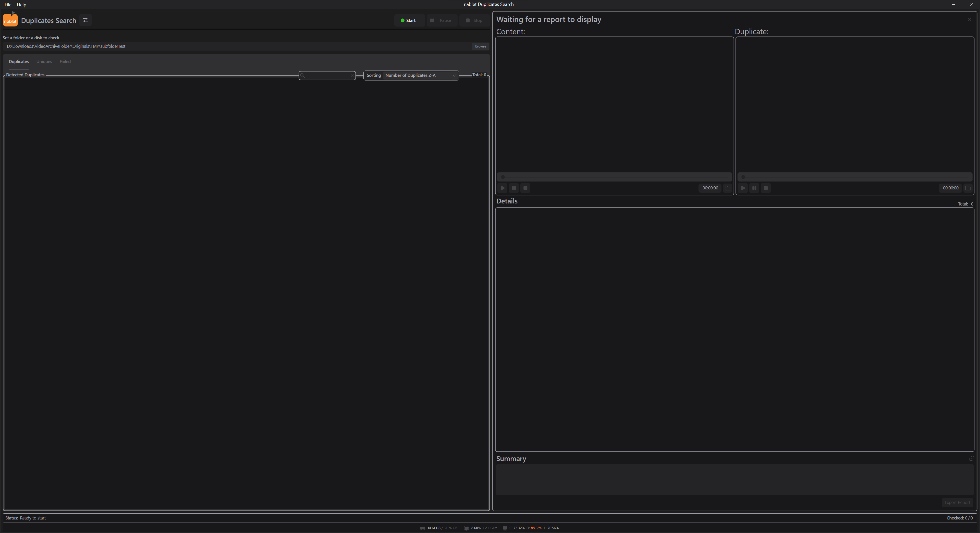Play the Content video preview
The image size is (980, 533).
[x=503, y=188]
